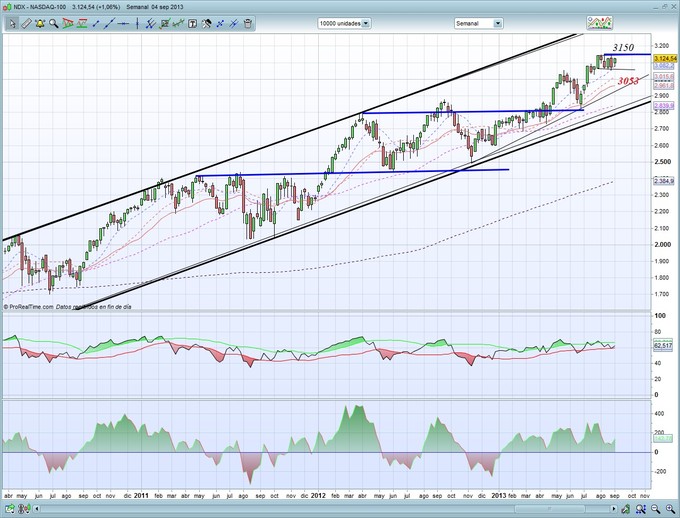Image resolution: width=680 pixels, height=518 pixels.
Task: Click zoom-in icon at bottom right
Action: (672, 510)
